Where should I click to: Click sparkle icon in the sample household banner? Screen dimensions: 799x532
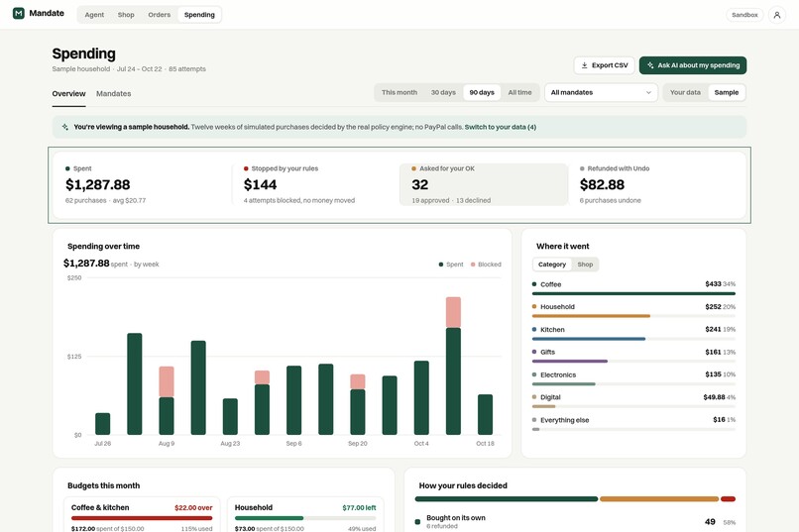click(65, 127)
